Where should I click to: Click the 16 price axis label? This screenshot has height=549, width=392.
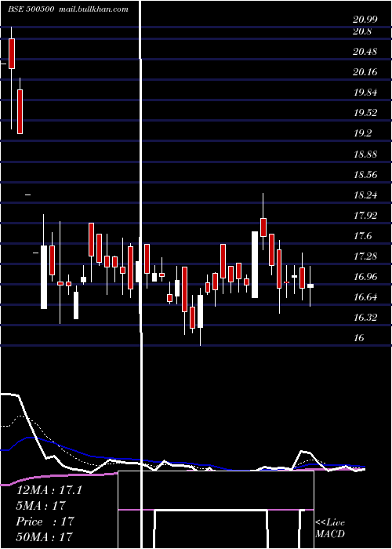point(359,338)
